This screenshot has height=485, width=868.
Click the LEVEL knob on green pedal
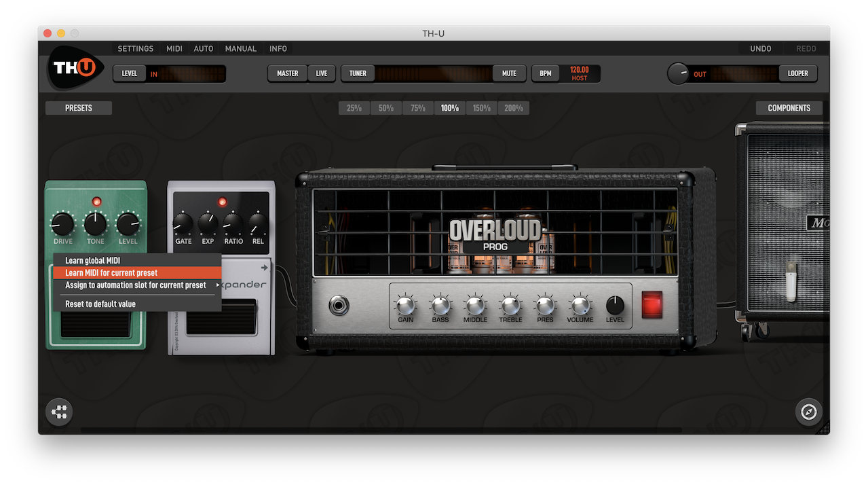(x=128, y=223)
